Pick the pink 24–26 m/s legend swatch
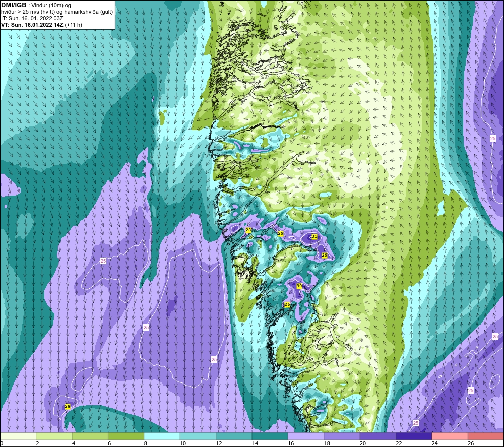This screenshot has height=447, width=504. coord(450,436)
